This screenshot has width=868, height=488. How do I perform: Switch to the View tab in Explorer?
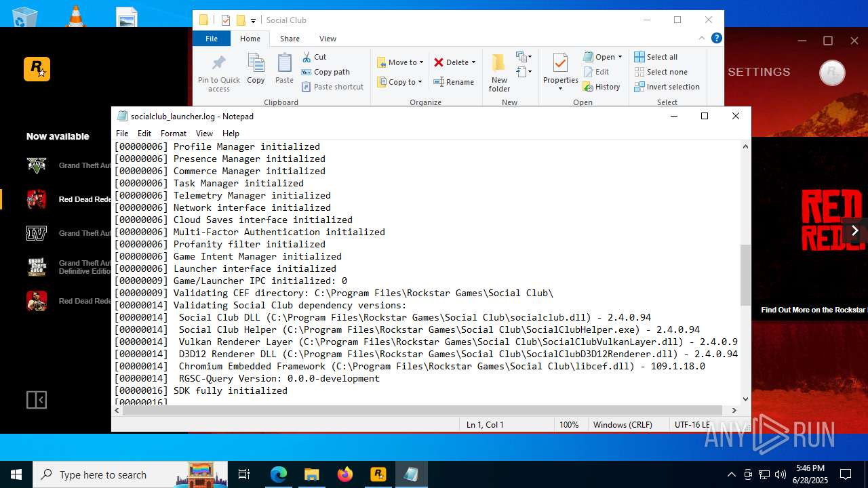pyautogui.click(x=328, y=39)
